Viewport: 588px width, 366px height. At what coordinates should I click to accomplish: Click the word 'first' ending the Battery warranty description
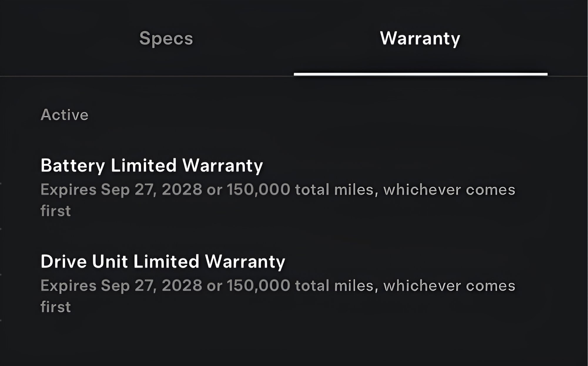(x=56, y=211)
